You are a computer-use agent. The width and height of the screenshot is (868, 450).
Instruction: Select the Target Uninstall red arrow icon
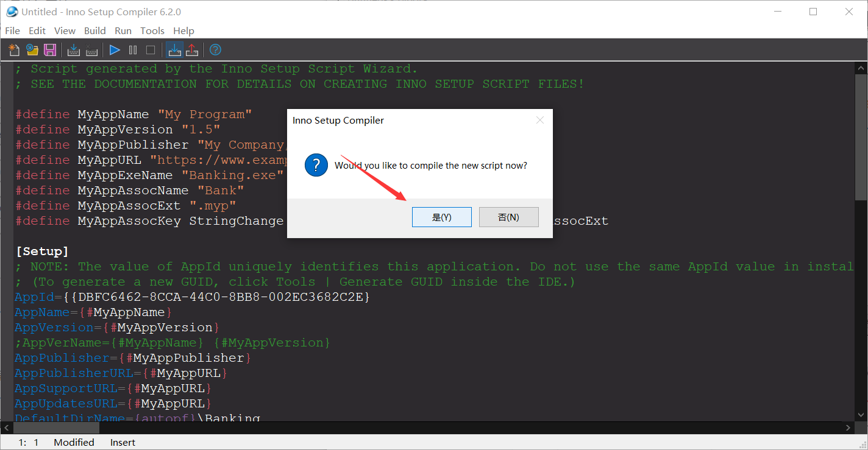point(192,50)
